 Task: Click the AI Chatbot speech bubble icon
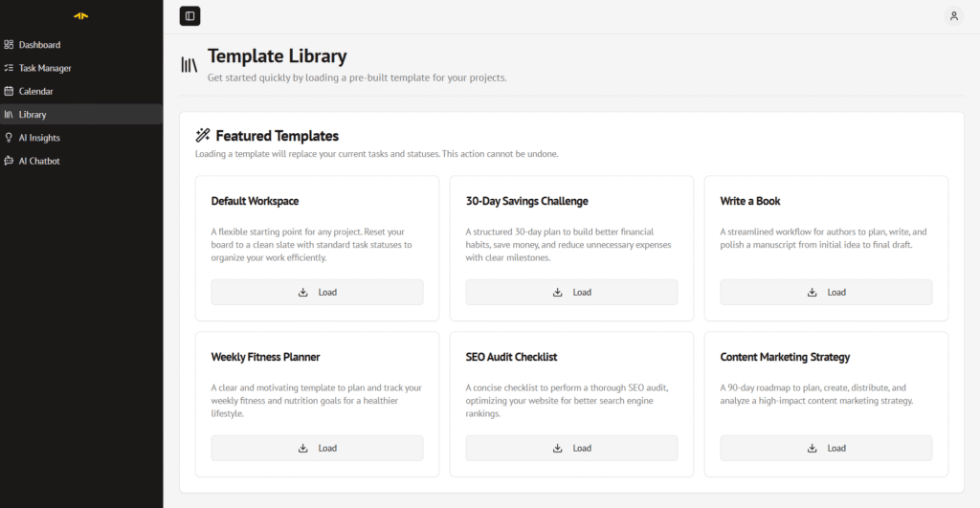[10, 161]
